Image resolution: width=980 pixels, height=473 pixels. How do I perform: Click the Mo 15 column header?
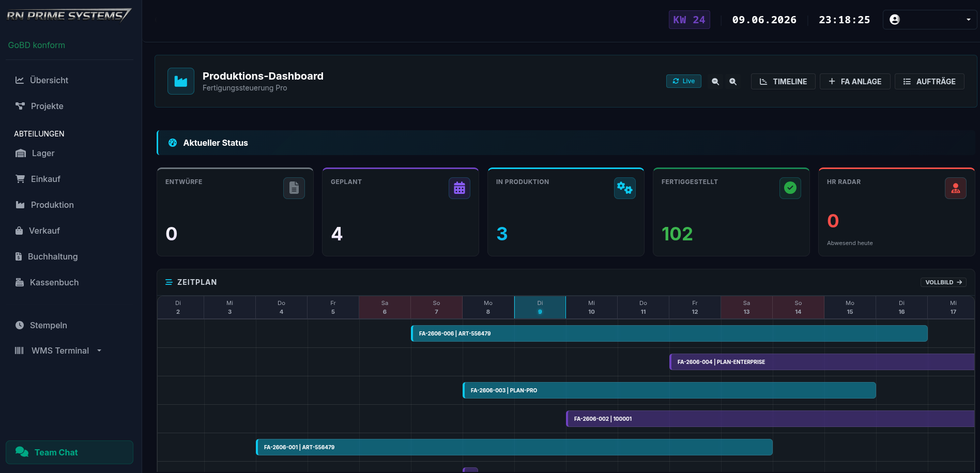(x=850, y=307)
